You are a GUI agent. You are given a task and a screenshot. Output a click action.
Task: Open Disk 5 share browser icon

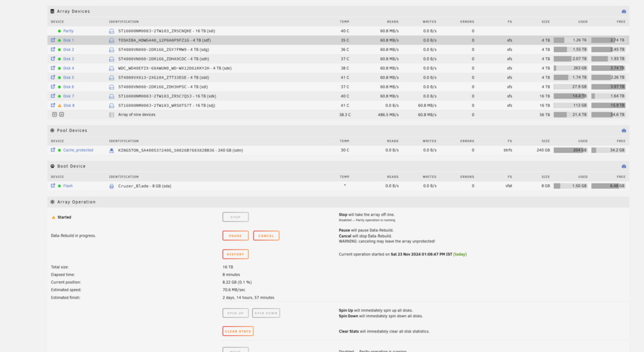click(53, 77)
